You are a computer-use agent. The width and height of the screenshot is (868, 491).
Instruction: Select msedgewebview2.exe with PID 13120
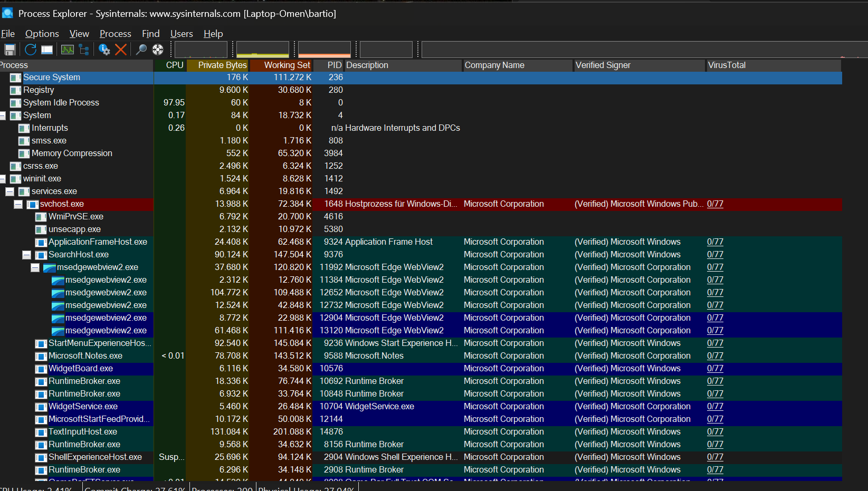(421, 331)
